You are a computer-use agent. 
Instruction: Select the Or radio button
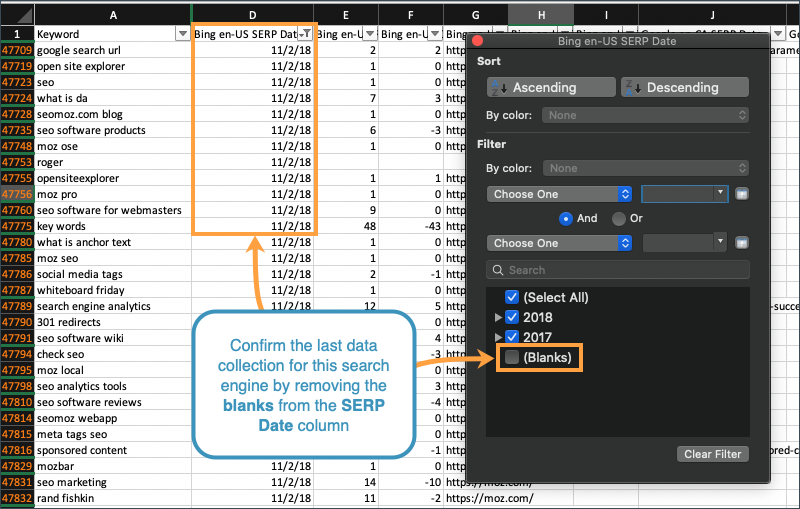(618, 218)
